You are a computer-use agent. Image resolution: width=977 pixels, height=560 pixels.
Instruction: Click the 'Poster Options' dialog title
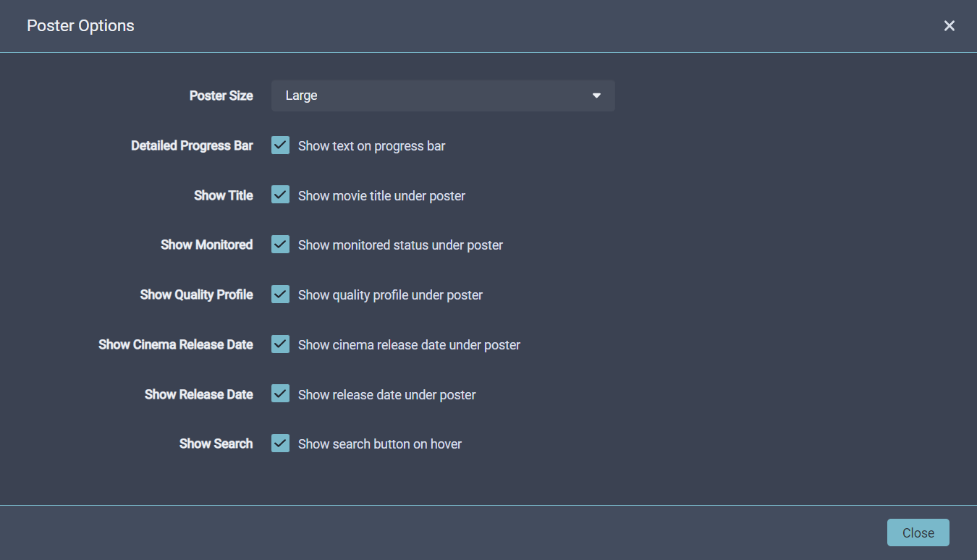(80, 26)
